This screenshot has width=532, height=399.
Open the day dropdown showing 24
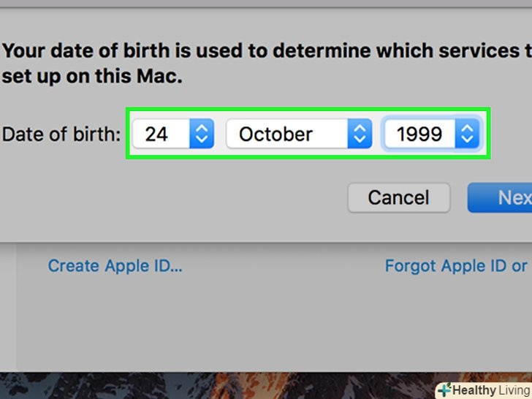tap(172, 134)
